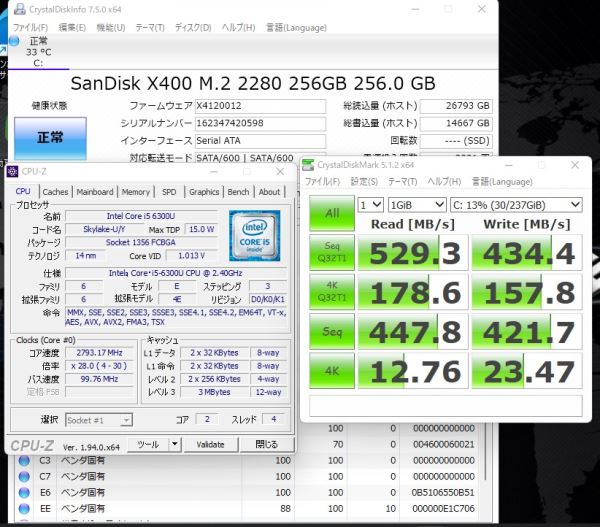
Task: Click the CrystalDiskMark app icon in title bar
Action: pyautogui.click(x=308, y=165)
